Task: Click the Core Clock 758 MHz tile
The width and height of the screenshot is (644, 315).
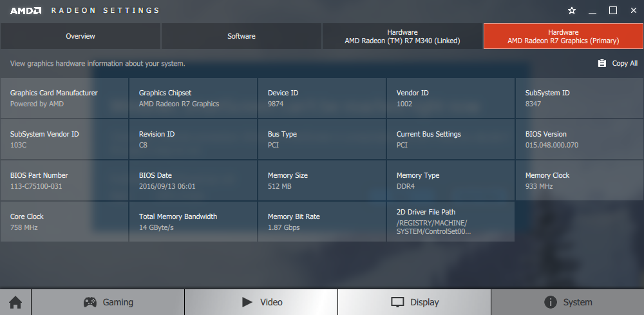Action: (64, 222)
